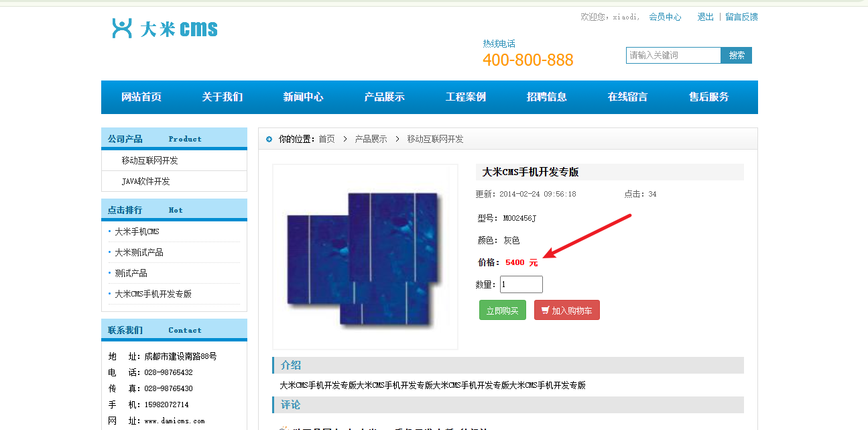The height and width of the screenshot is (430, 868).
Task: Click the 数量 quantity input box
Action: pyautogui.click(x=521, y=284)
